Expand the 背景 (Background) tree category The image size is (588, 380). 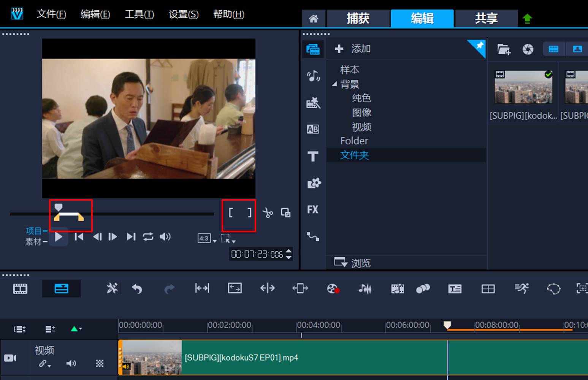335,84
